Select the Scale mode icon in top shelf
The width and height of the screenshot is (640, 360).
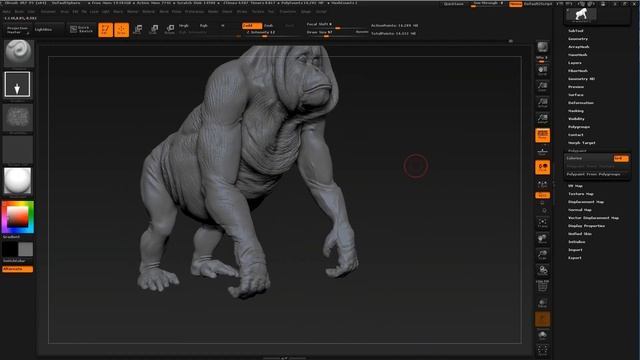coord(154,29)
